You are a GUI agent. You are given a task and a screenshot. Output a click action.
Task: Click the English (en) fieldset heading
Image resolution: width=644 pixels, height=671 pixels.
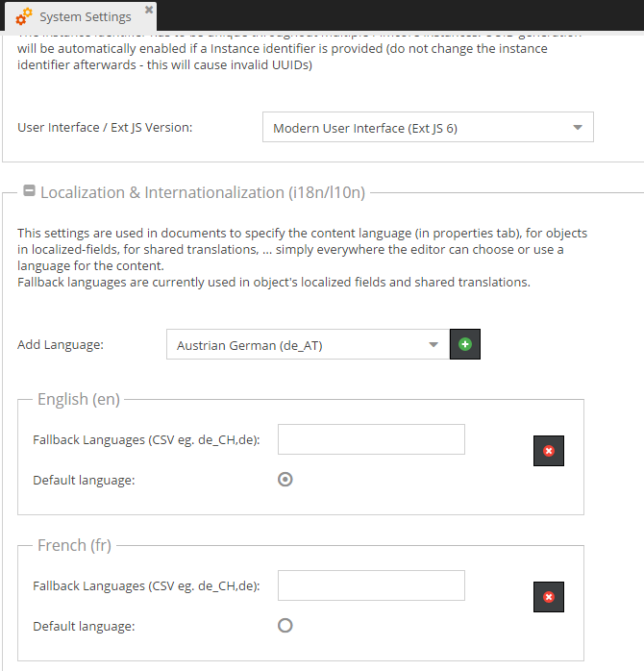pyautogui.click(x=78, y=399)
